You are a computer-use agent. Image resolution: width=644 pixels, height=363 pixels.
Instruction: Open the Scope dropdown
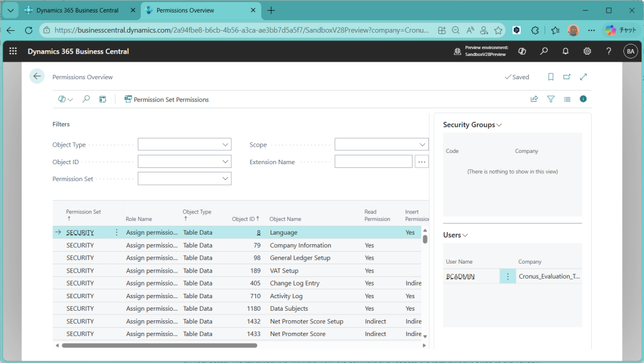point(423,145)
